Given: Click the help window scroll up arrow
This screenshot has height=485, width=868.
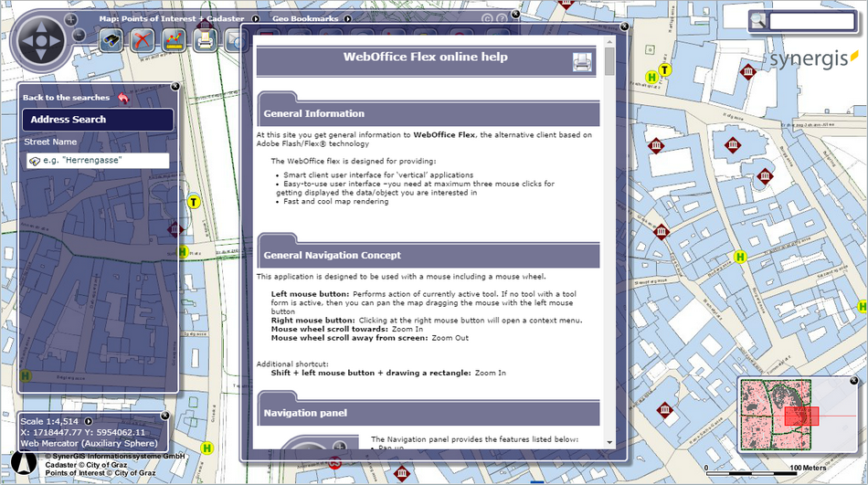Looking at the screenshot, I should click(609, 42).
